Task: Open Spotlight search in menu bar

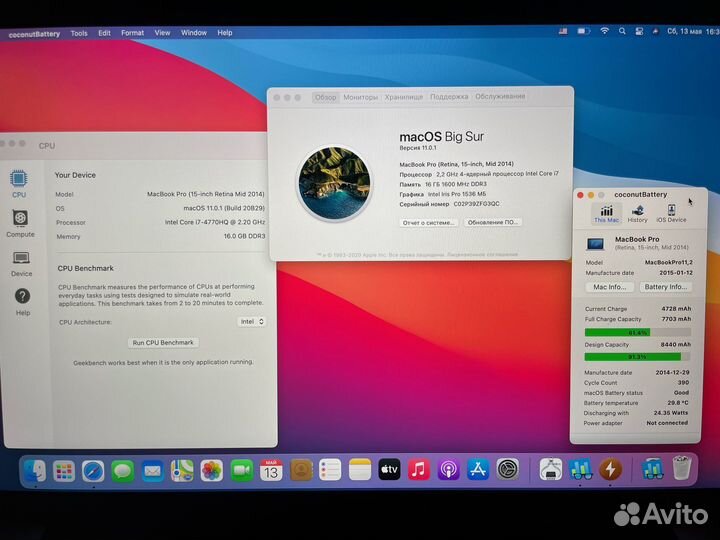Action: pos(622,31)
